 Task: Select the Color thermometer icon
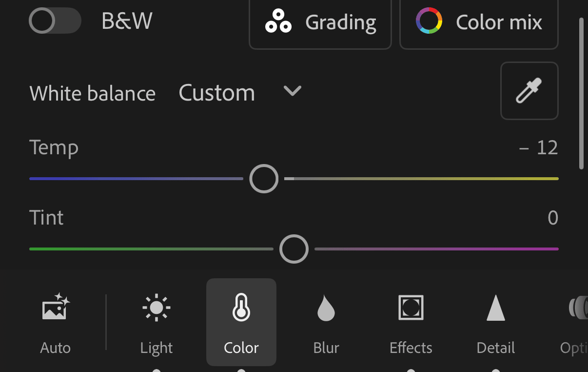coord(241,308)
